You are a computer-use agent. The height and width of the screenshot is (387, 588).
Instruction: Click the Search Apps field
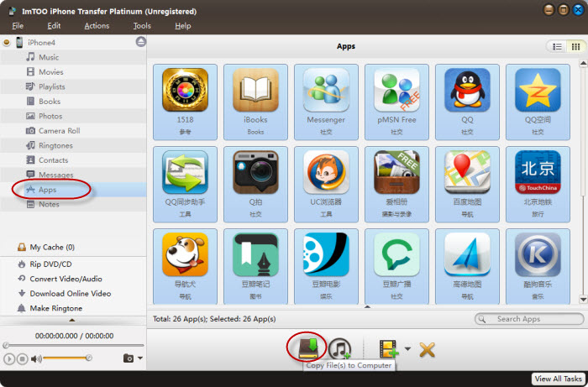(529, 319)
